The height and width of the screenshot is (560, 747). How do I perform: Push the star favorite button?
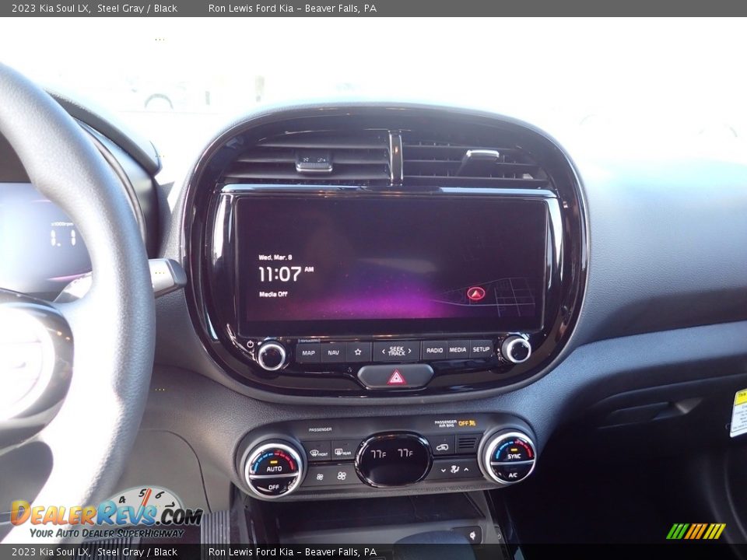click(358, 352)
